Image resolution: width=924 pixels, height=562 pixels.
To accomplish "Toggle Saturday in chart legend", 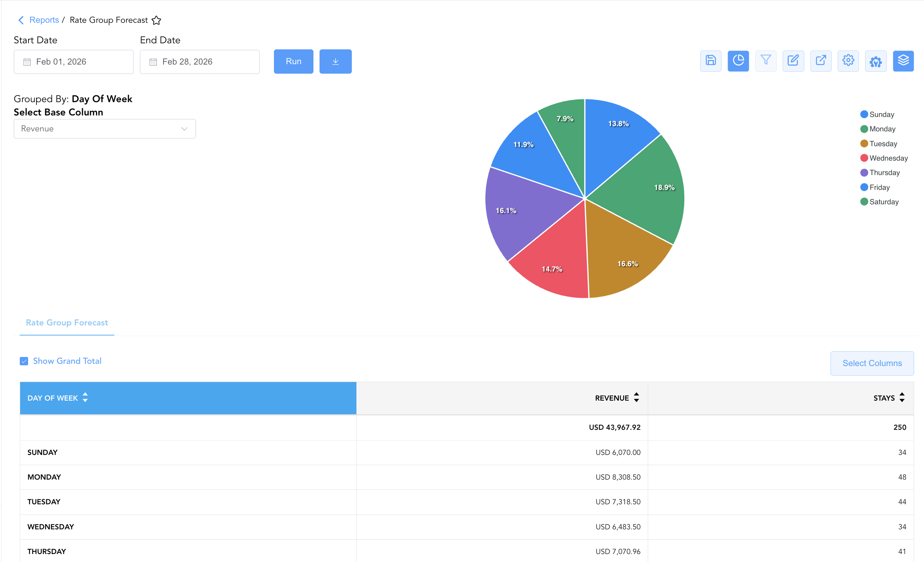I will pos(880,202).
